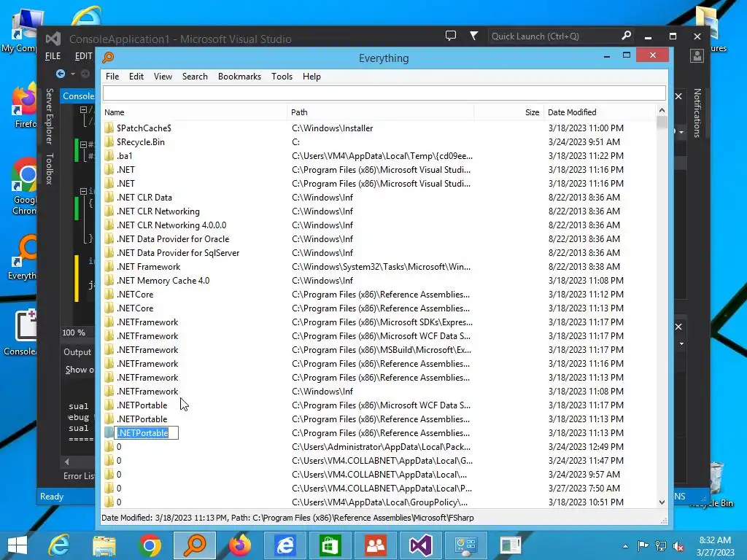Image resolution: width=747 pixels, height=560 pixels.
Task: Click the muted volume tray icon
Action: click(678, 546)
